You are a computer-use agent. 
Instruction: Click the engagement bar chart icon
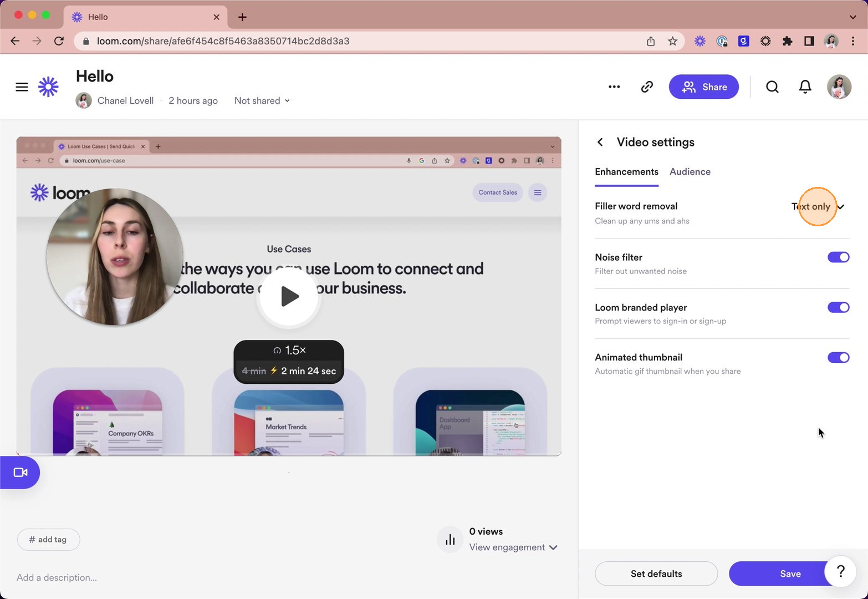tap(450, 540)
